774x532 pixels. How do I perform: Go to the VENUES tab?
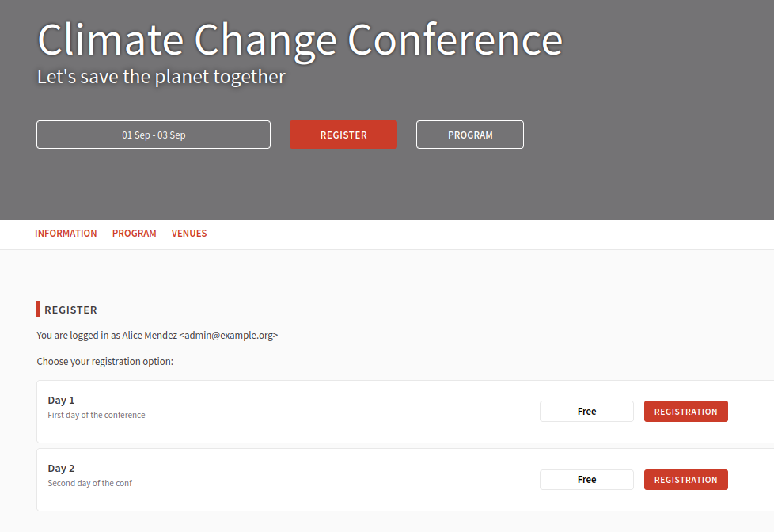189,234
